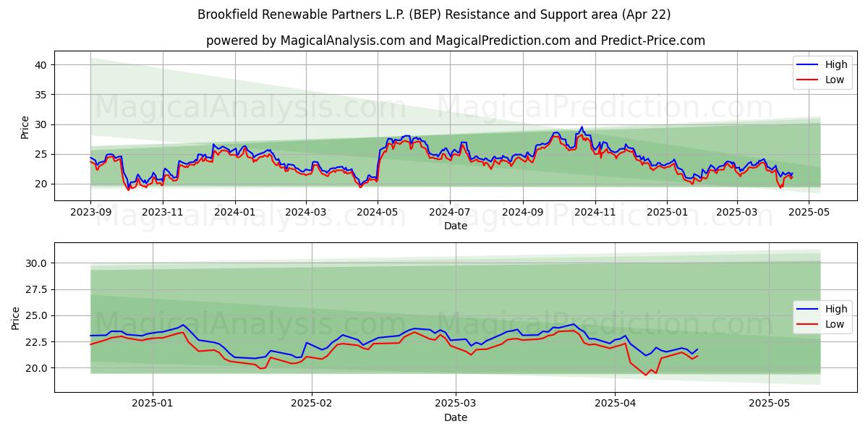Select the '20' price tick on upper chart
Image resolution: width=868 pixels, height=434 pixels.
pos(42,184)
